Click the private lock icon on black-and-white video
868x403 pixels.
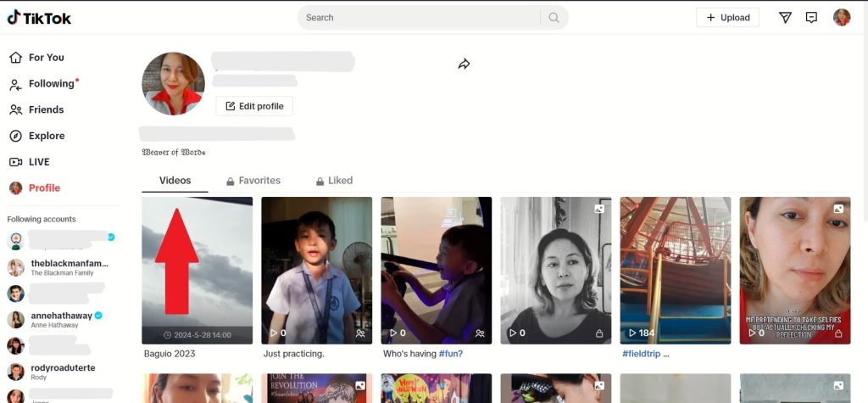coord(599,333)
